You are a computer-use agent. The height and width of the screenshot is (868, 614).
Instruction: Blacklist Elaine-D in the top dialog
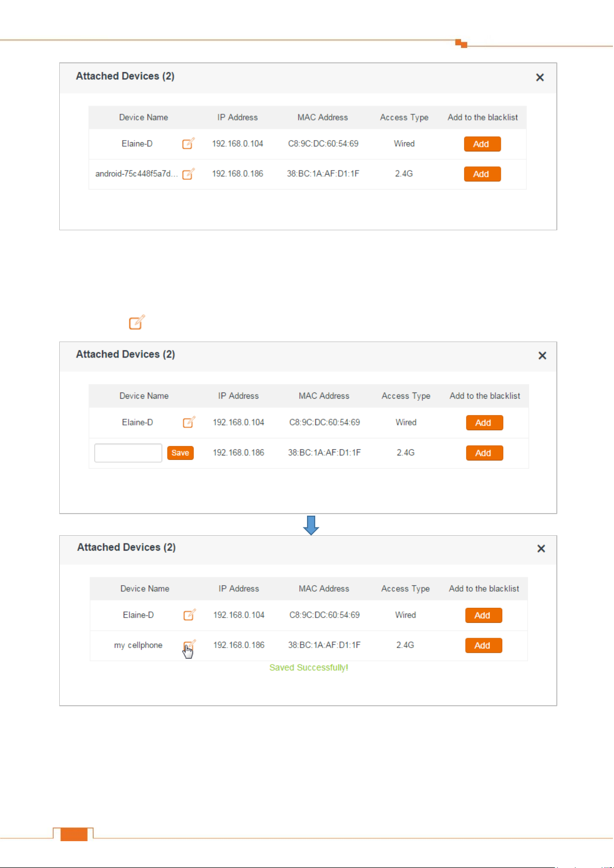(x=482, y=144)
